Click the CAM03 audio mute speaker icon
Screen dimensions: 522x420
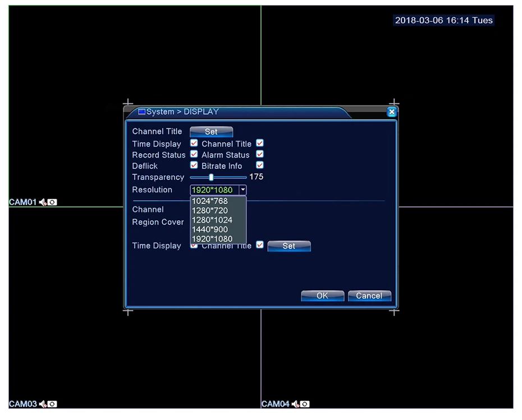(43, 404)
